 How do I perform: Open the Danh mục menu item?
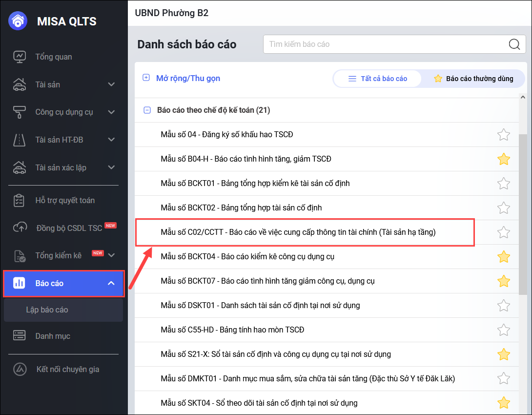pos(53,336)
